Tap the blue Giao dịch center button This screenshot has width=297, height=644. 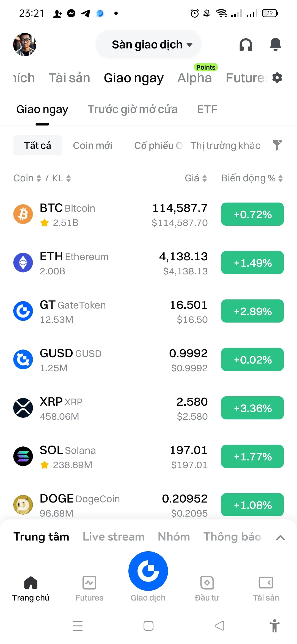click(x=148, y=571)
